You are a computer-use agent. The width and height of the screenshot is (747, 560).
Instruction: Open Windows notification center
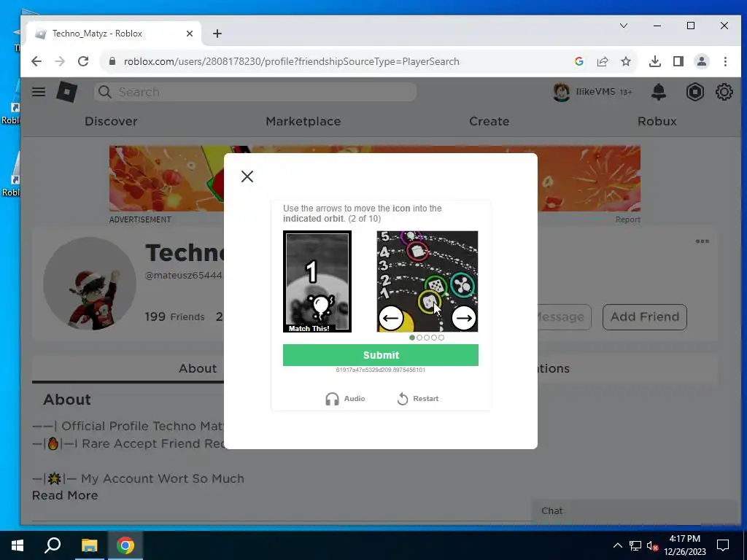pyautogui.click(x=723, y=545)
